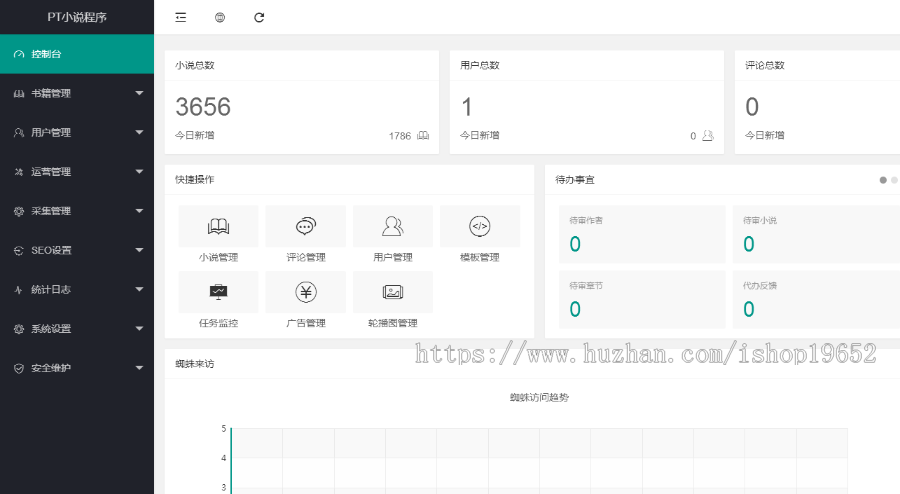Expand SEO设置 sidebar menu
Viewport: 900px width, 494px height.
coord(77,250)
